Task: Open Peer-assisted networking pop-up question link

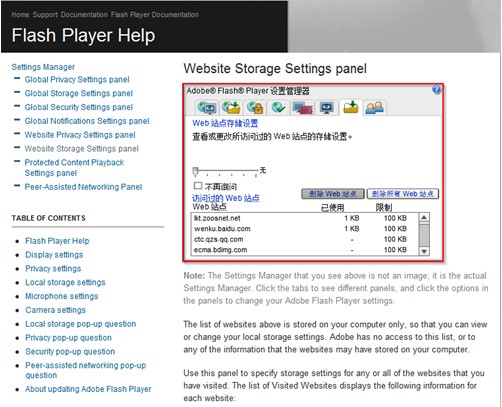Action: point(86,370)
